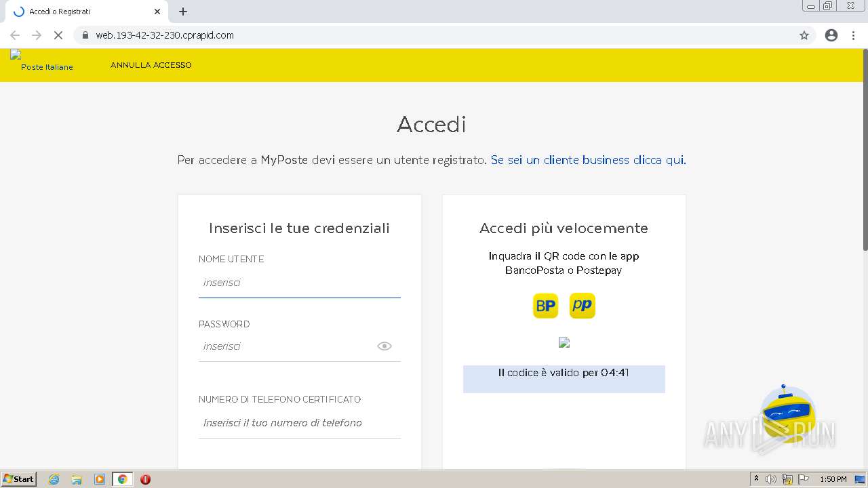Go forward in browser history
The height and width of the screenshot is (488, 868).
[x=37, y=35]
